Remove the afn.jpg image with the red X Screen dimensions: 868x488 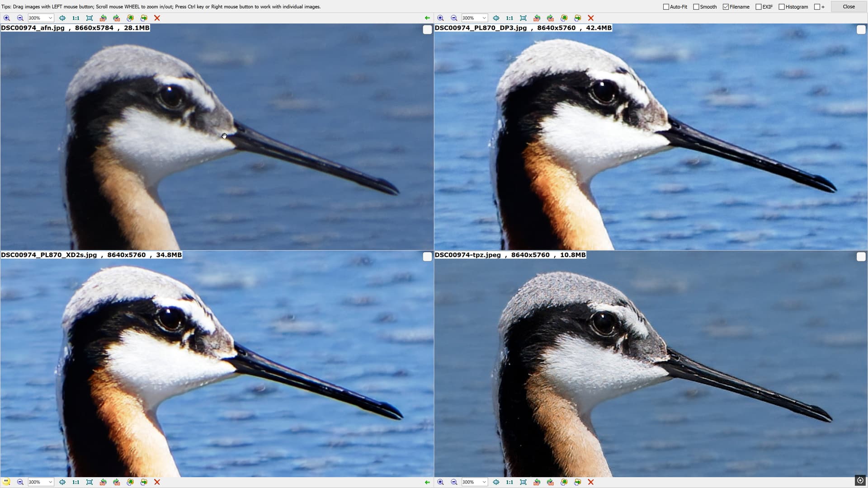157,18
